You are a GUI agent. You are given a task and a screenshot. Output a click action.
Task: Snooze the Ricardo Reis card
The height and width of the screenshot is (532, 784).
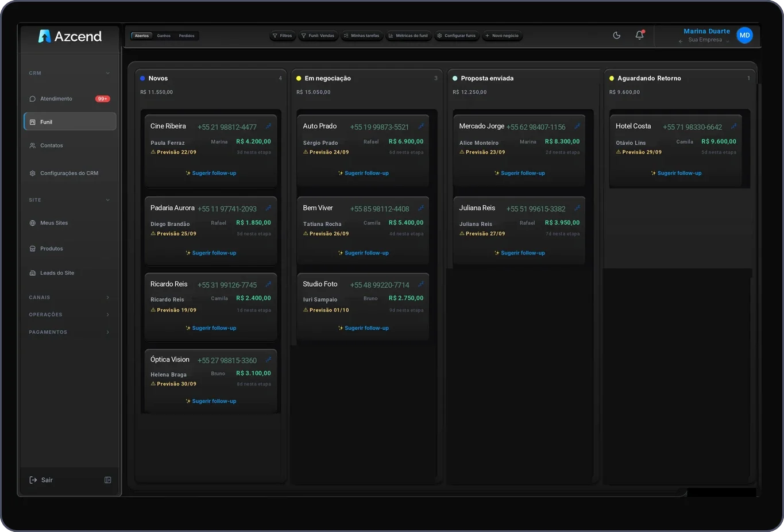pyautogui.click(x=268, y=284)
